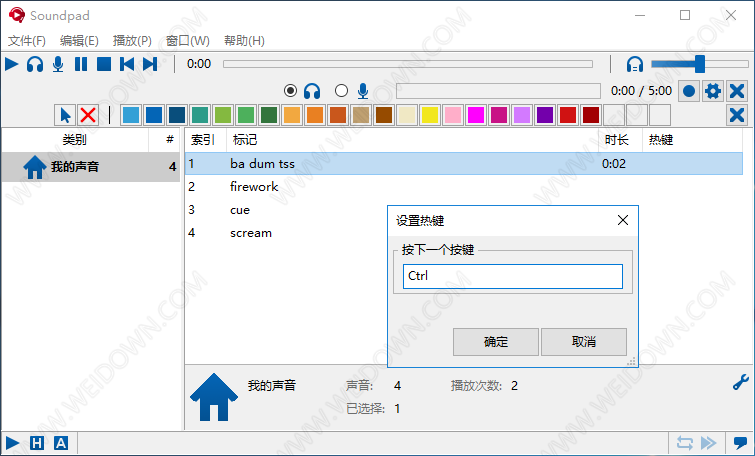The width and height of the screenshot is (755, 456).
Task: Click status bar play icon
Action: coord(12,443)
